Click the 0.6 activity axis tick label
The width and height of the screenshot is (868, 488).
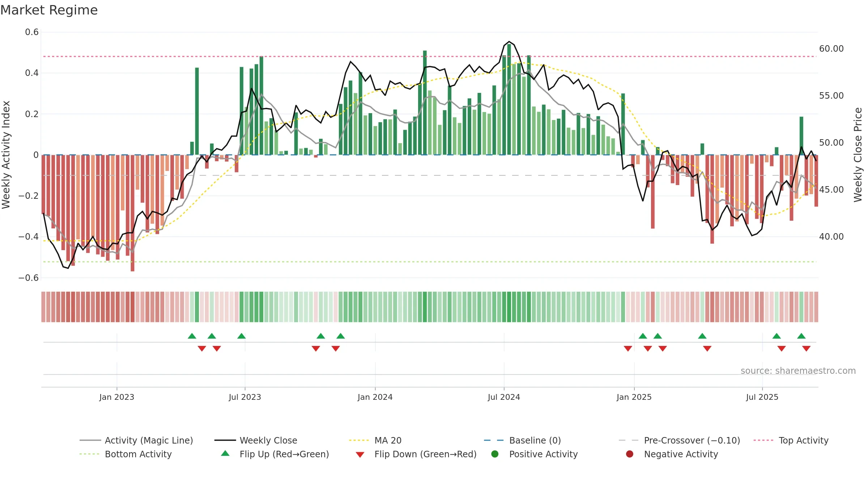tap(31, 32)
